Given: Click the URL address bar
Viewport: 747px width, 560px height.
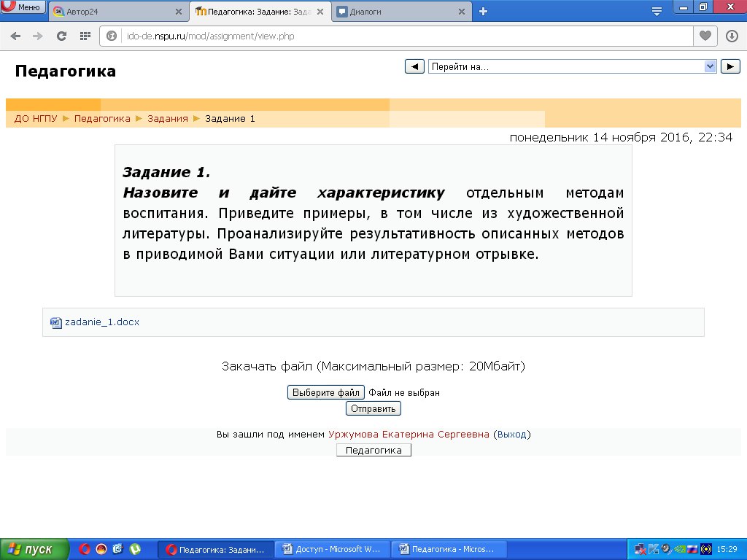Looking at the screenshot, I should click(x=401, y=36).
